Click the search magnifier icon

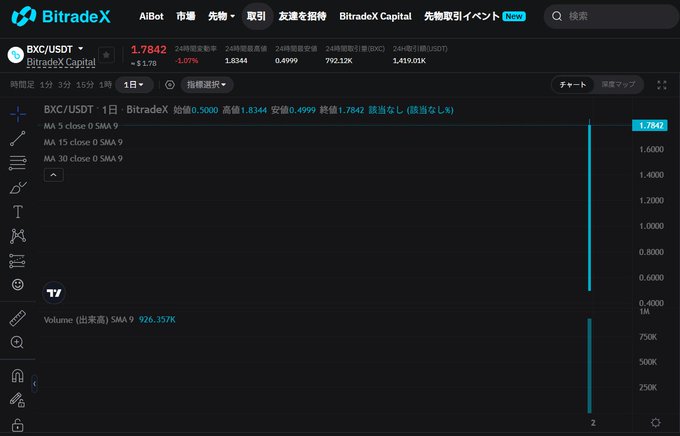click(x=557, y=16)
